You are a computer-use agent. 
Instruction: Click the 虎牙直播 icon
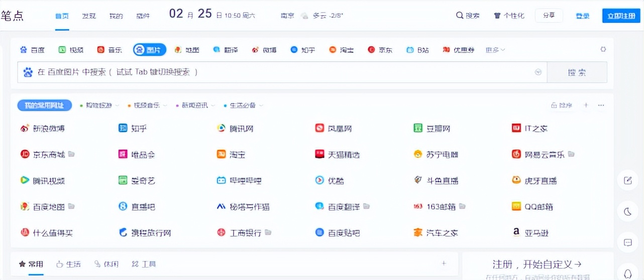pos(516,181)
